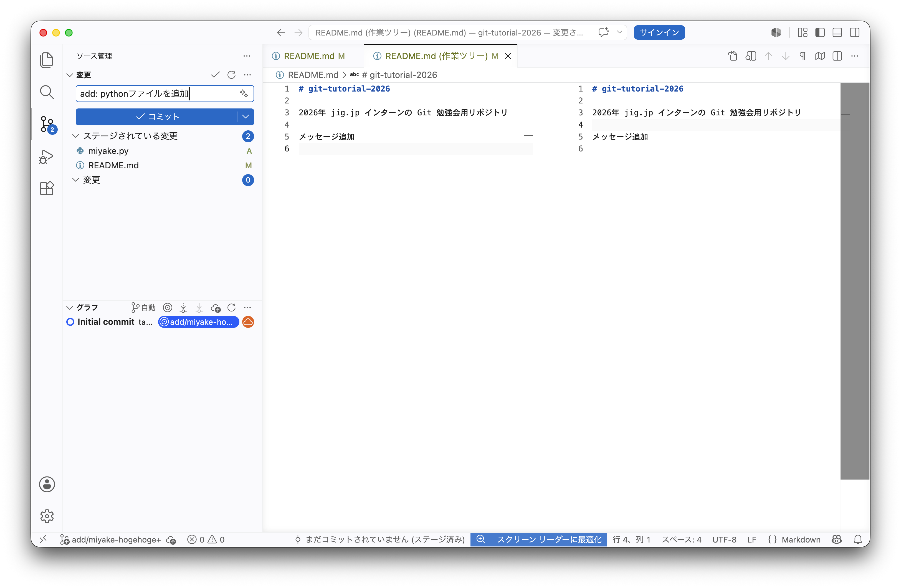Click customize layout icon in title bar
The height and width of the screenshot is (588, 901).
(803, 32)
